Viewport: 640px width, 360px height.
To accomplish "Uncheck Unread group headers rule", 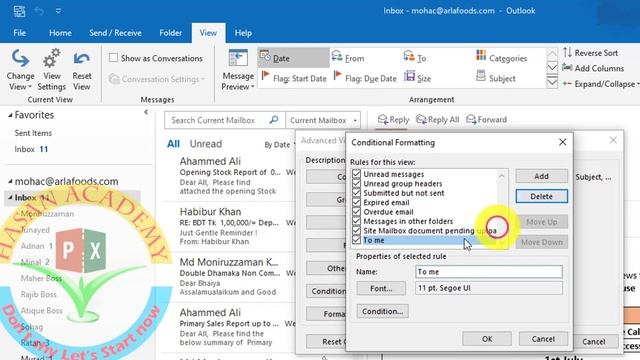I will (356, 184).
